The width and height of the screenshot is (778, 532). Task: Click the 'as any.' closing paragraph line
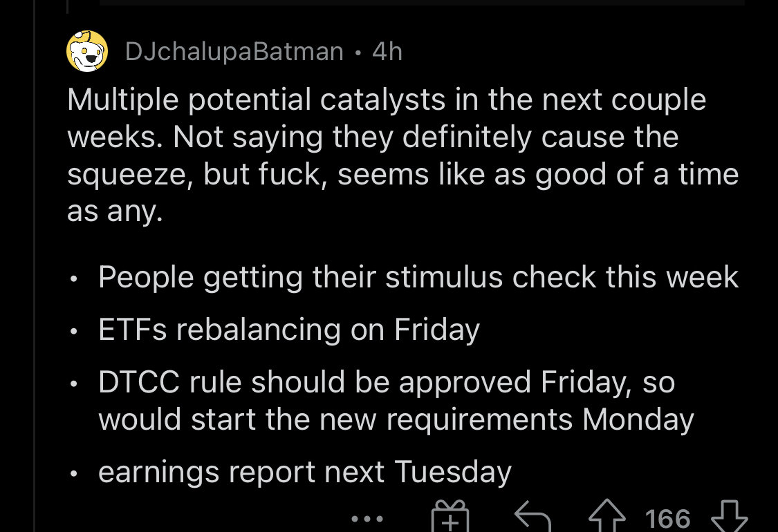pyautogui.click(x=115, y=211)
